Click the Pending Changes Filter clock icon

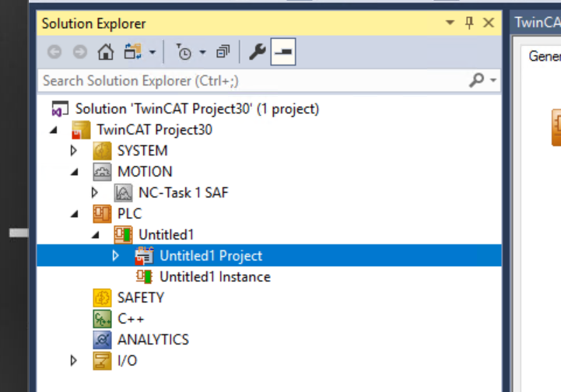coord(184,52)
